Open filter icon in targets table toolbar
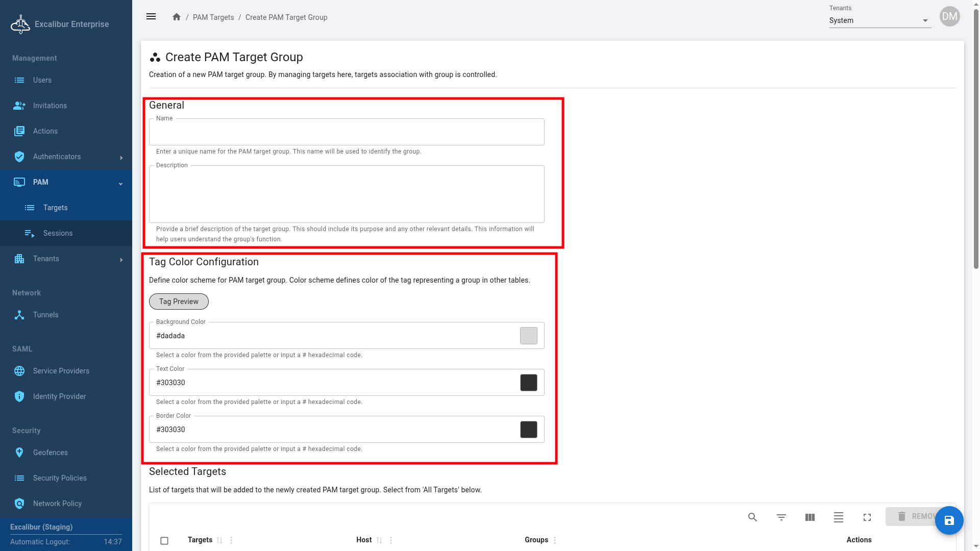980x551 pixels. 781,517
